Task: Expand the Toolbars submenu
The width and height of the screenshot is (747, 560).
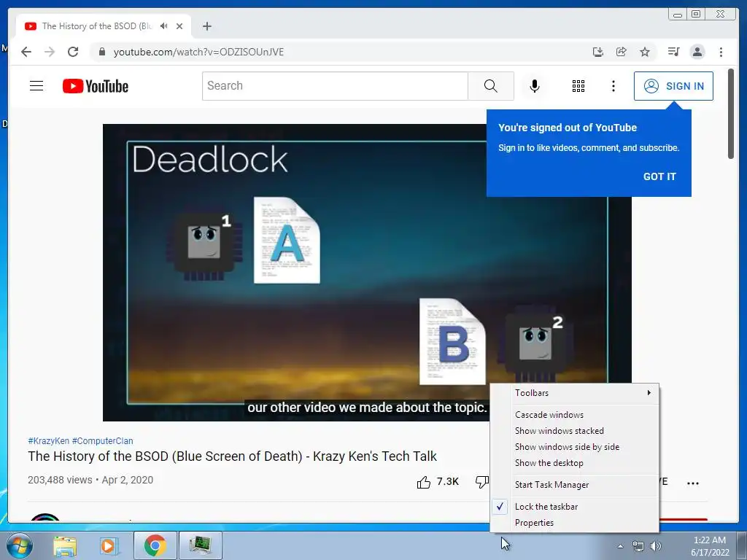Action: (575, 393)
